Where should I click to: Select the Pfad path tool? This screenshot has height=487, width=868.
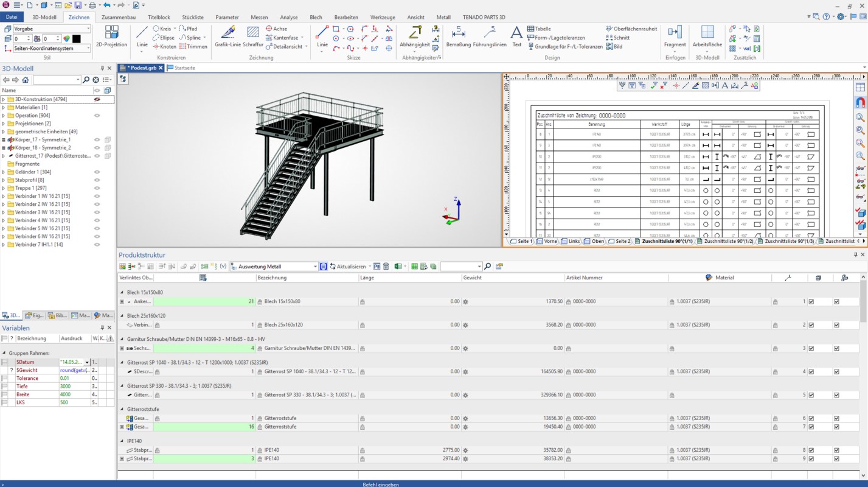pos(189,29)
